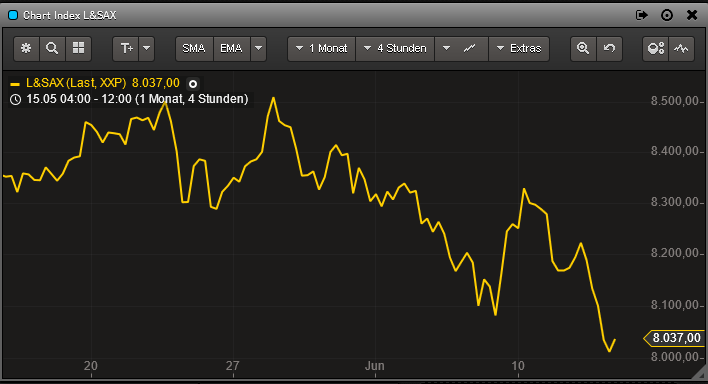Add SMA indicator
The image size is (708, 384).
194,48
